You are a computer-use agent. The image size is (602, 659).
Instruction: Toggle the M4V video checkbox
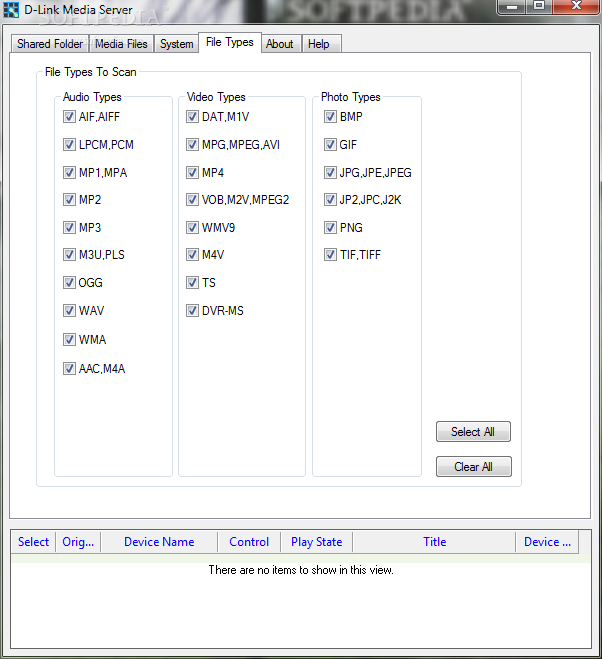[x=192, y=254]
